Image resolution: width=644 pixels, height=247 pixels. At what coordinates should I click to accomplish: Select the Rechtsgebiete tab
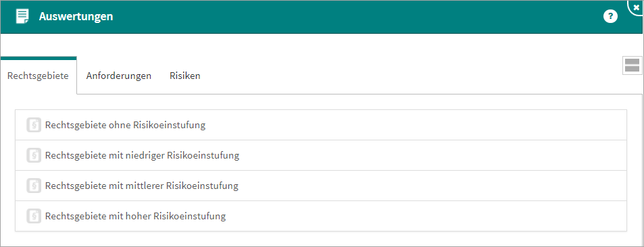click(x=39, y=76)
